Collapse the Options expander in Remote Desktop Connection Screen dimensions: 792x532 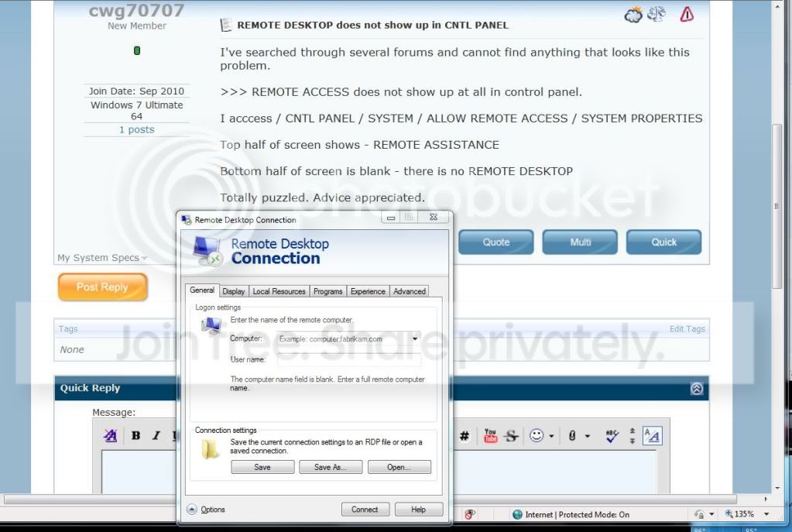pyautogui.click(x=191, y=510)
